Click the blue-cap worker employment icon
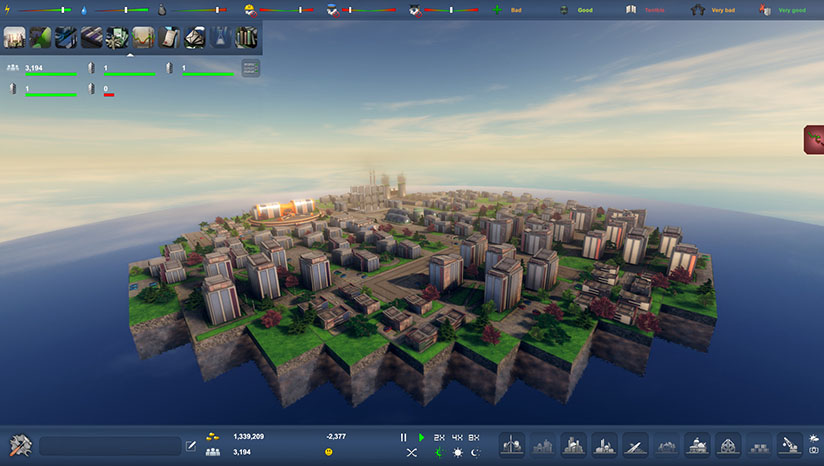 [x=333, y=9]
